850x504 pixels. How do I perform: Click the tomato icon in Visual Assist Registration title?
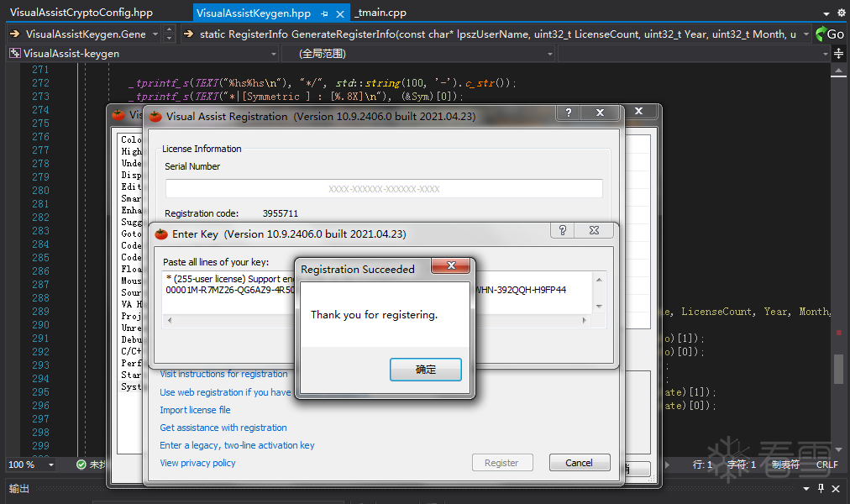point(155,117)
